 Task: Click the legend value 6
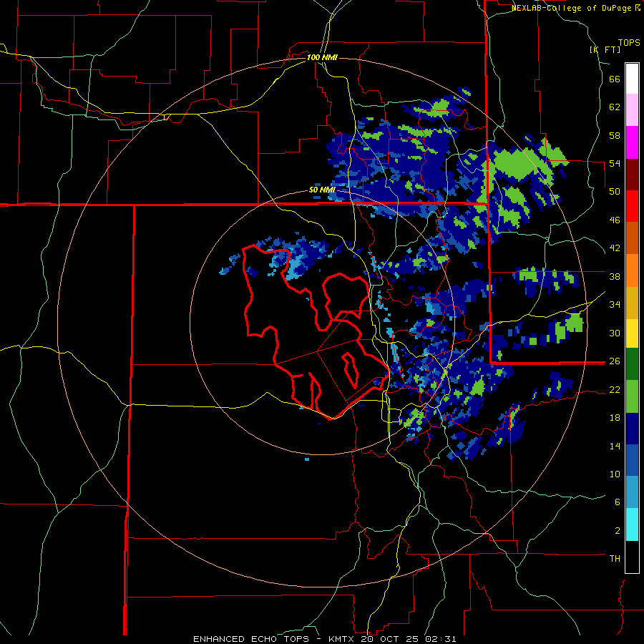point(617,502)
